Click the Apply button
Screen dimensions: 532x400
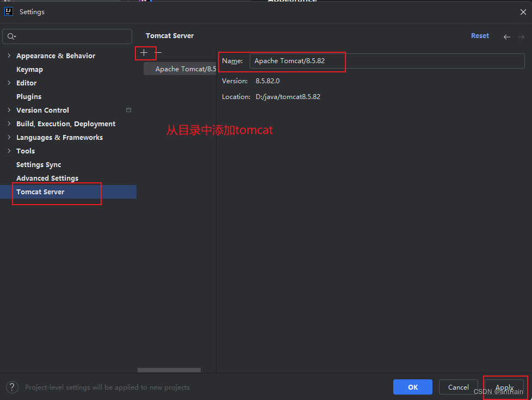(504, 387)
